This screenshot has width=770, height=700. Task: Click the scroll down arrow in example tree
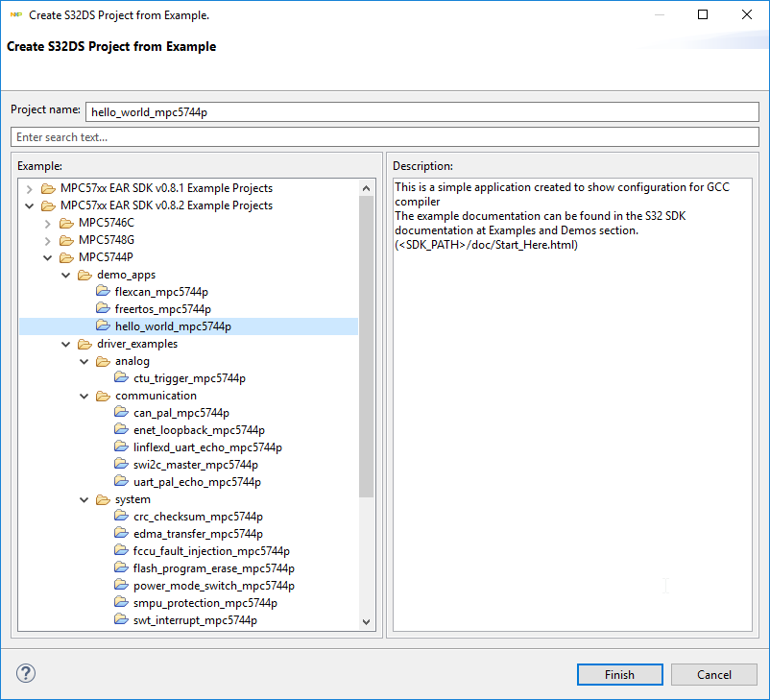366,621
